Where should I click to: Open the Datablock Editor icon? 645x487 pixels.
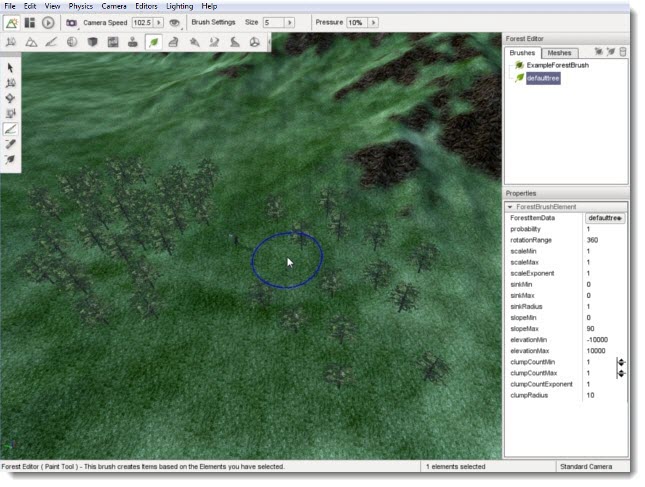pyautogui.click(x=113, y=42)
